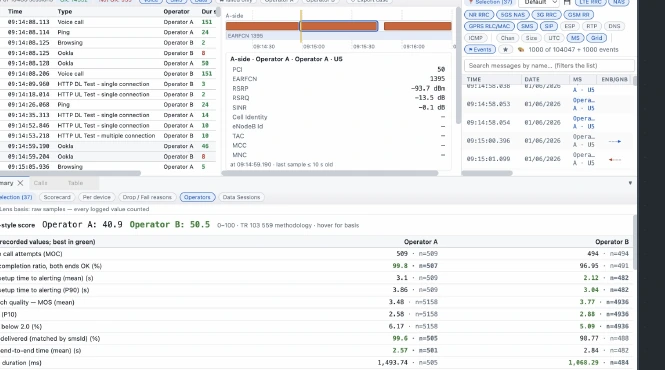Toggle the GPRS RLC/MAC filter chip
The image size is (665, 370).
coord(489,26)
